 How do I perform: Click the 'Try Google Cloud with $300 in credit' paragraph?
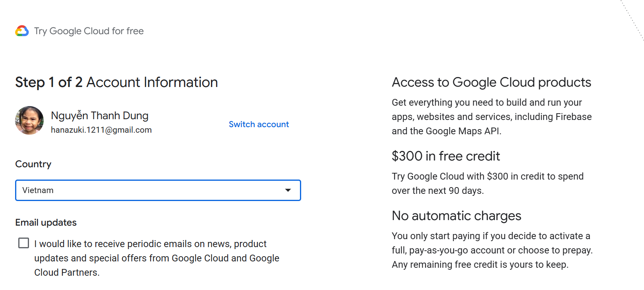487,184
